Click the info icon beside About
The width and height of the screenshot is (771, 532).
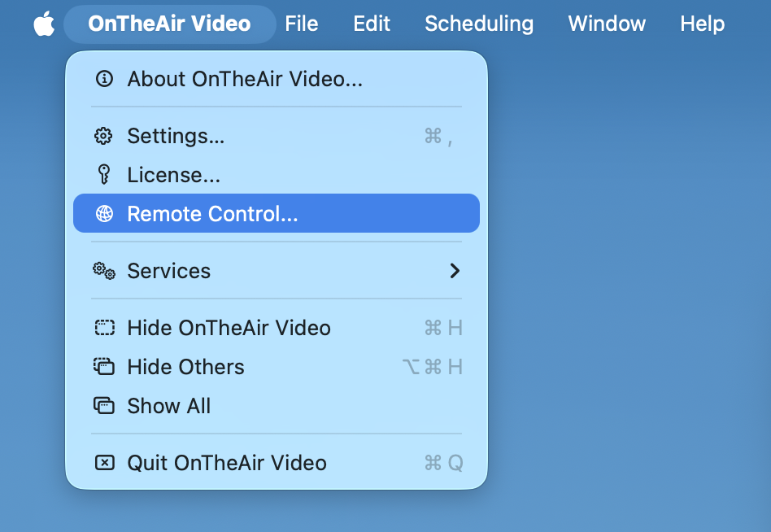104,79
